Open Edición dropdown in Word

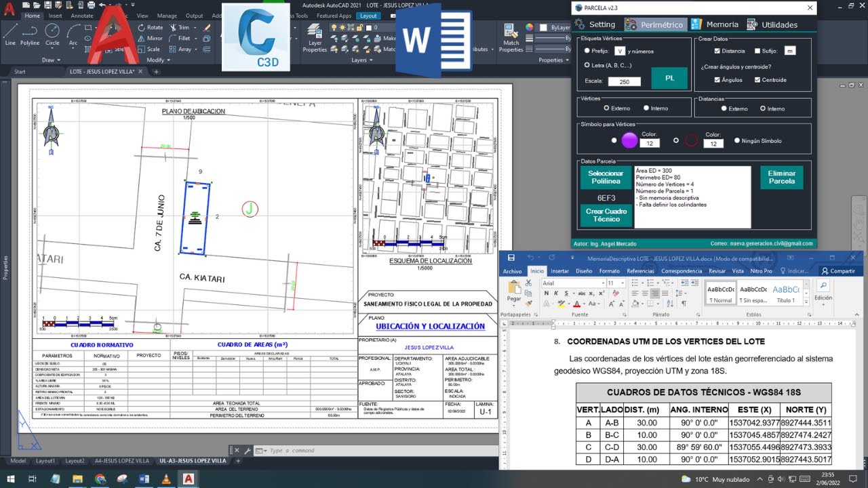click(823, 293)
